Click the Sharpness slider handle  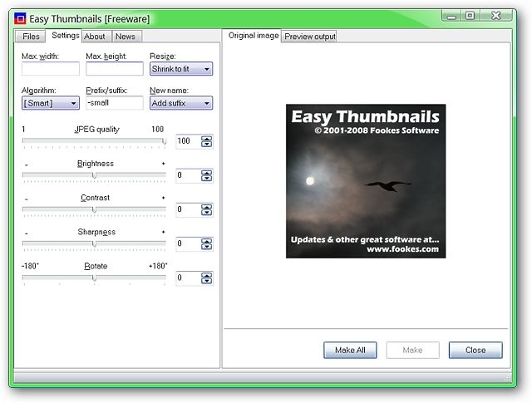pos(94,244)
